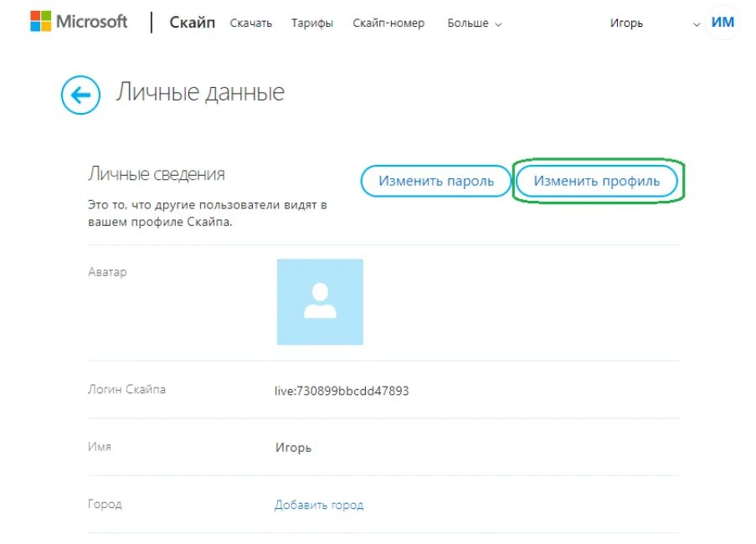Screen dimensions: 756x544
Task: Open the Скайп home link
Action: point(192,22)
